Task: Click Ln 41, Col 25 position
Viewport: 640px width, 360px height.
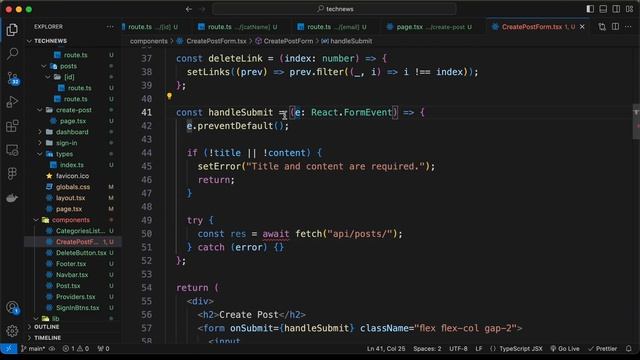Action: pos(386,349)
